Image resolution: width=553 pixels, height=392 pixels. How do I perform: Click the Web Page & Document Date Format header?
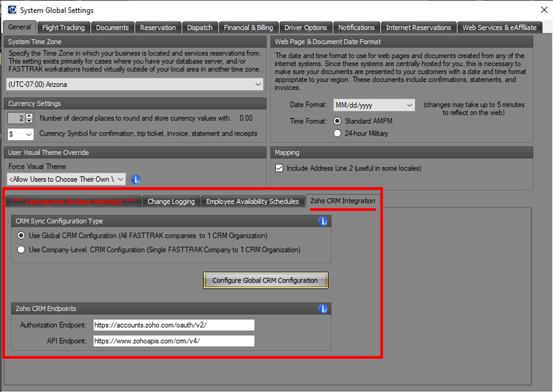402,42
